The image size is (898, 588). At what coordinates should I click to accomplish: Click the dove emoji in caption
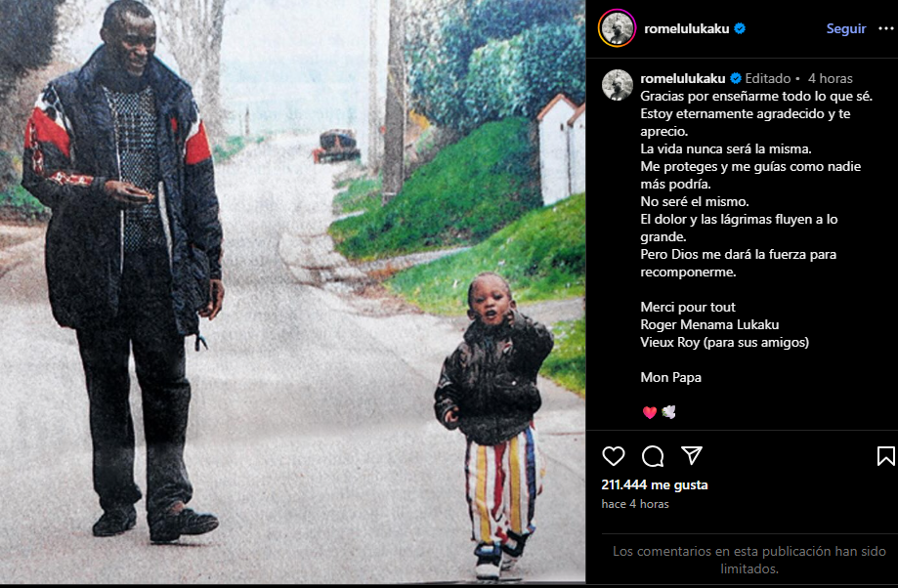click(x=669, y=411)
